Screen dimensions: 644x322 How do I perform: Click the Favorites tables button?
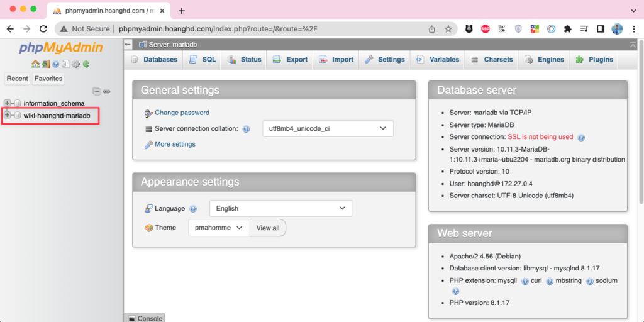[x=48, y=79]
